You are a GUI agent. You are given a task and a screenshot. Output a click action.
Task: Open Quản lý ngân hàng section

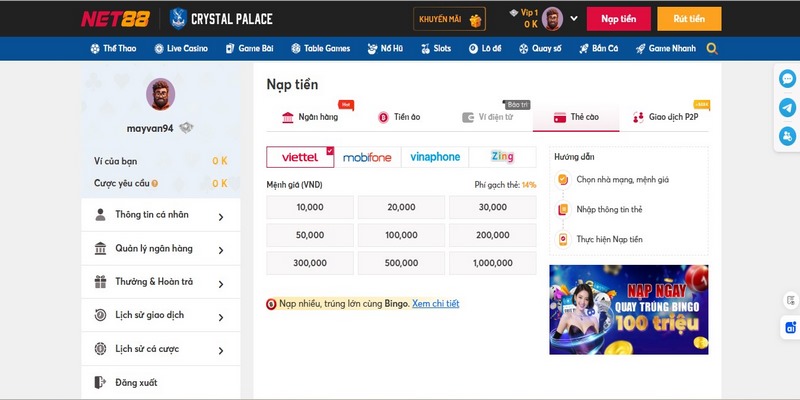click(x=161, y=248)
